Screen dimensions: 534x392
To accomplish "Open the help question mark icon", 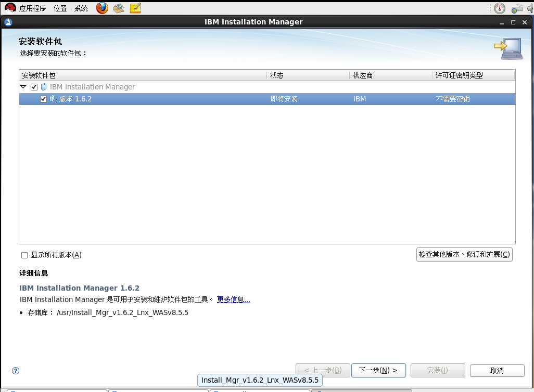I will point(15,371).
